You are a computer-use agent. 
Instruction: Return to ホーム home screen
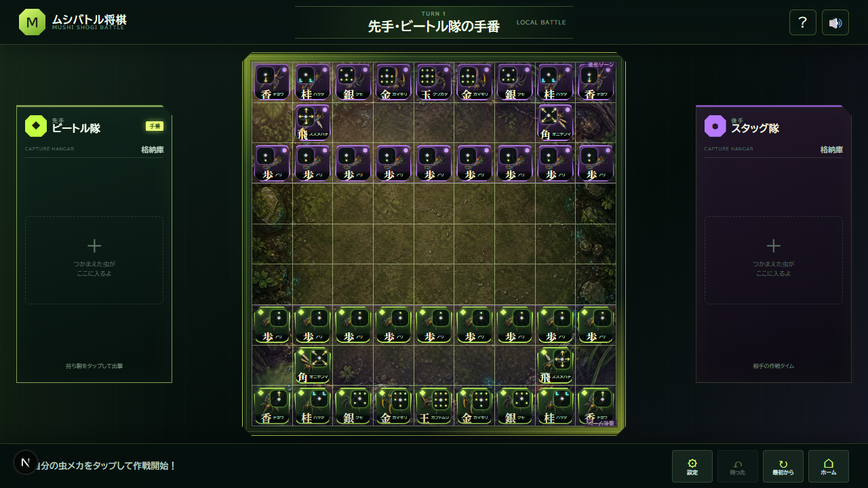(829, 466)
